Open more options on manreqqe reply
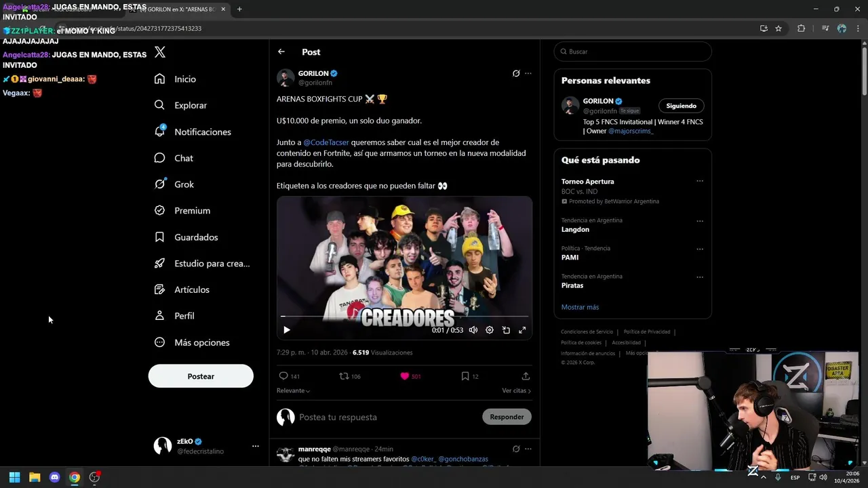Image resolution: width=868 pixels, height=488 pixels. pos(528,449)
